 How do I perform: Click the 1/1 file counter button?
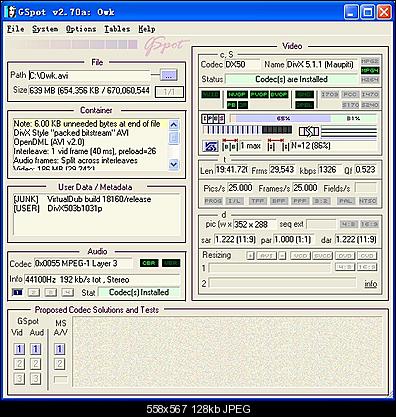coord(169,92)
